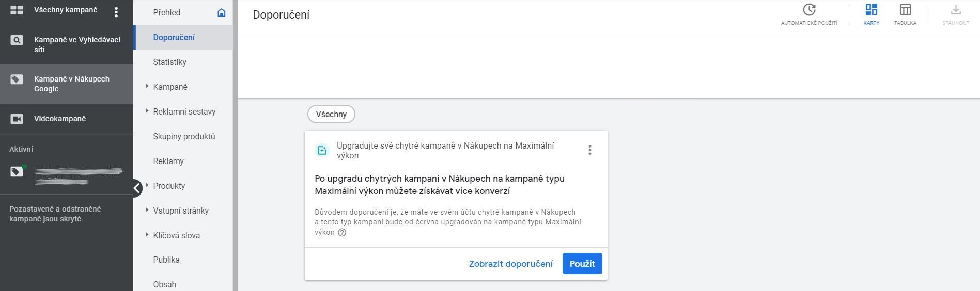
Task: Go to Skupiny produktů
Action: point(183,136)
